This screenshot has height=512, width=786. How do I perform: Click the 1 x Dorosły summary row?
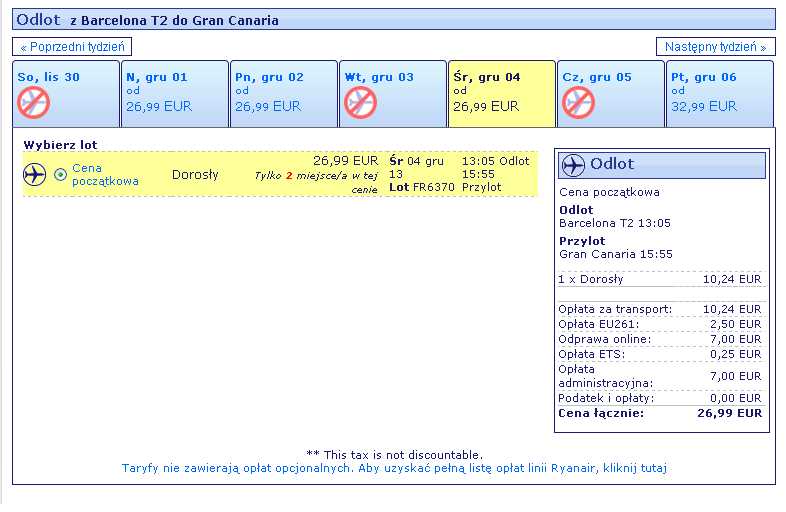[x=660, y=279]
